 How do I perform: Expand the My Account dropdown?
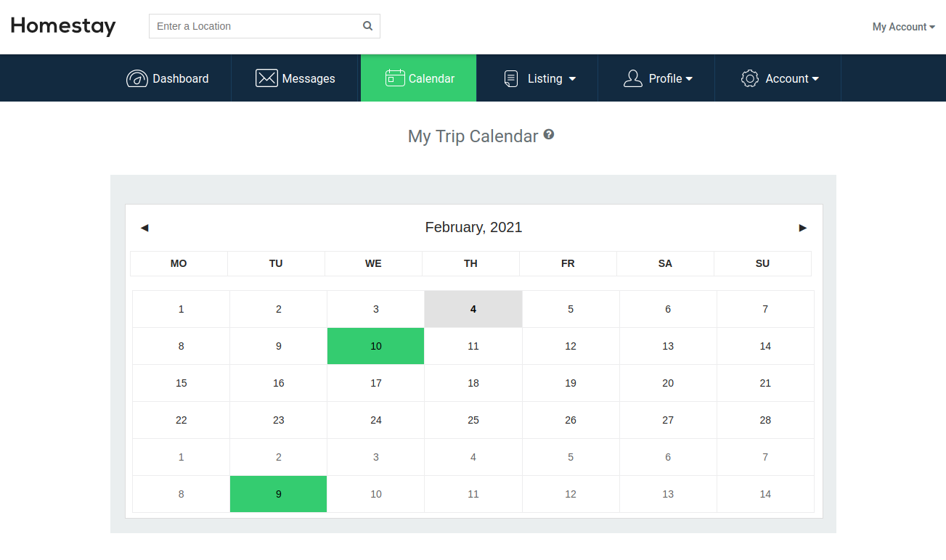coord(903,27)
